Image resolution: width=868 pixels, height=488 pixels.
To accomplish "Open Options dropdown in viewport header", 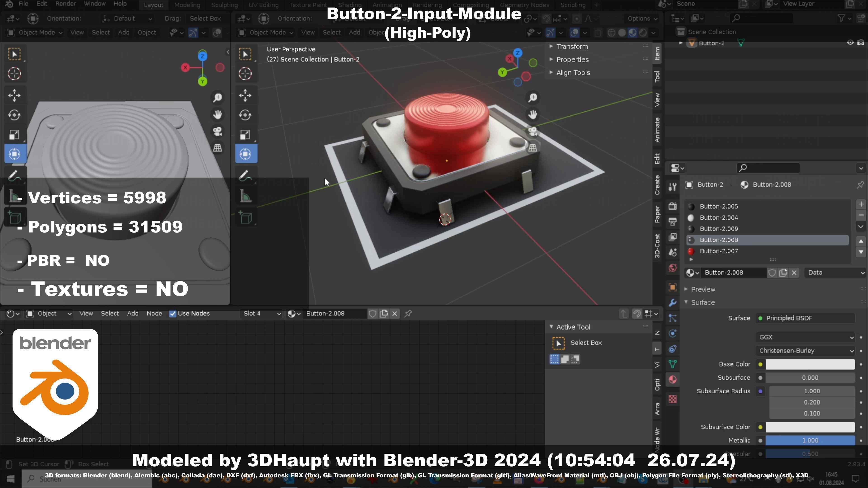I will [642, 19].
